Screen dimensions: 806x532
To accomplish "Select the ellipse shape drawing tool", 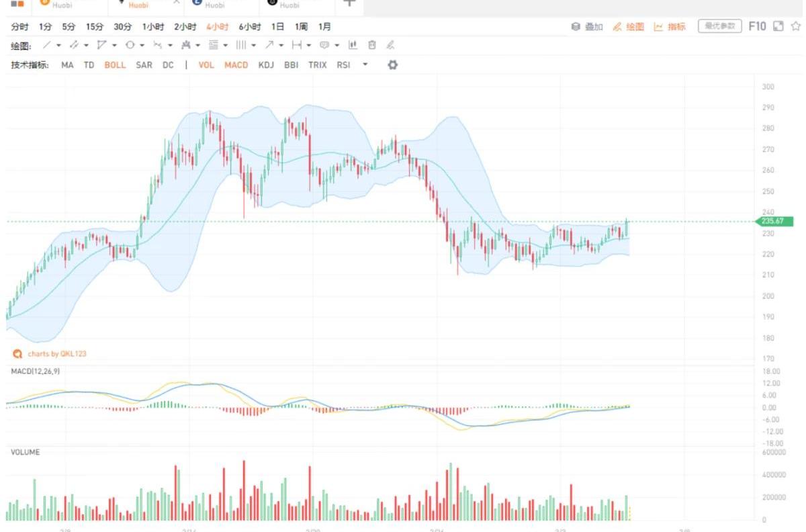I will point(130,46).
